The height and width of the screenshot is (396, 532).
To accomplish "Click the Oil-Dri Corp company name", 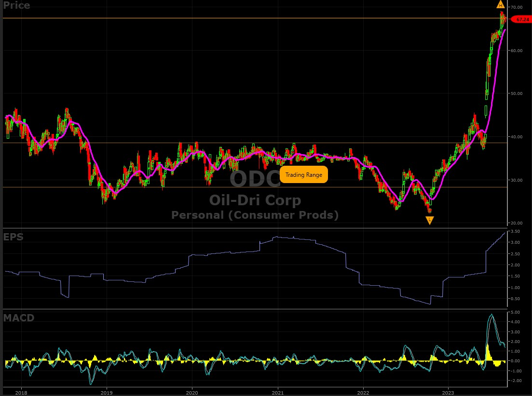I will coord(255,200).
